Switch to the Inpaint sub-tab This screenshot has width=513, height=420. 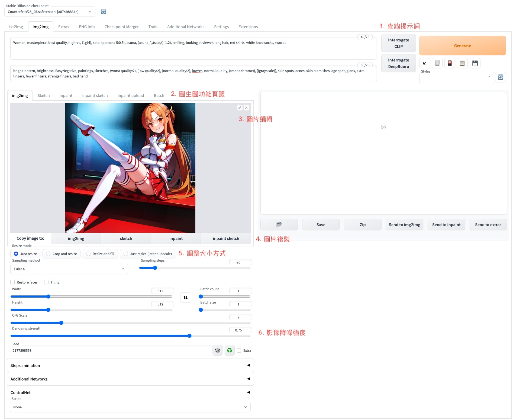66,95
